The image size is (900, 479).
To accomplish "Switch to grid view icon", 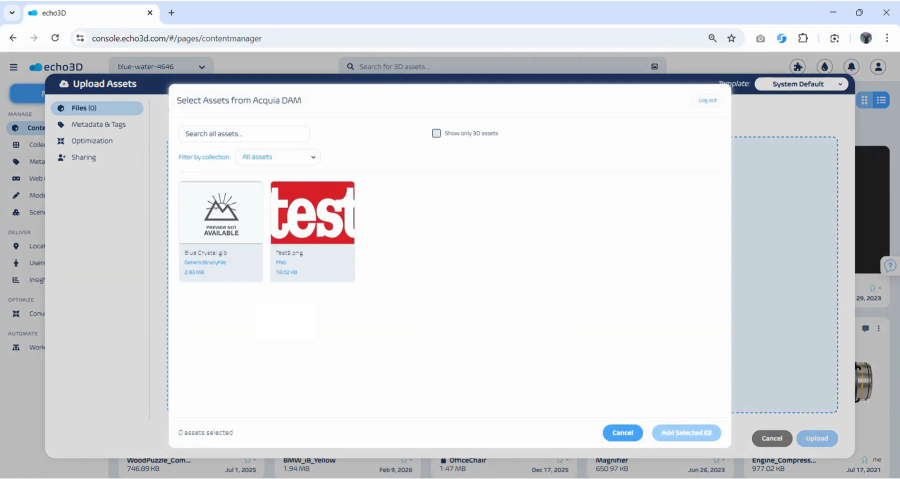I will click(x=864, y=100).
